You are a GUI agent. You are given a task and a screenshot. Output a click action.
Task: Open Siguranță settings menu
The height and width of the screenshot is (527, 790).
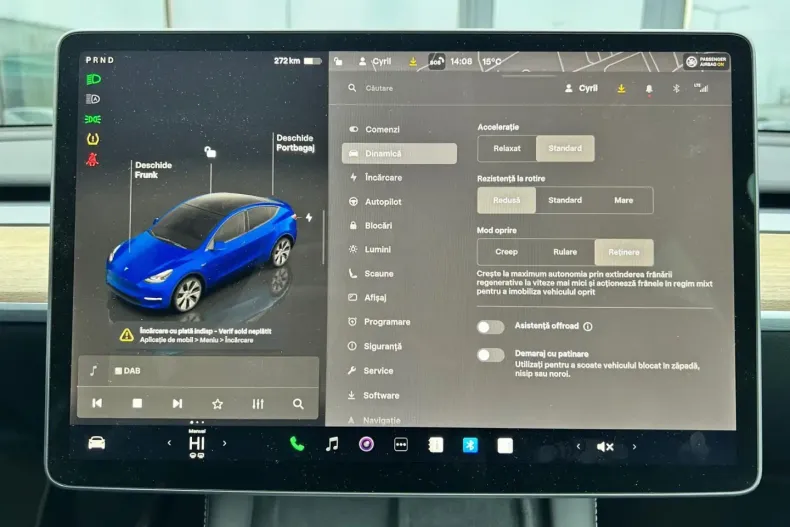pyautogui.click(x=400, y=346)
